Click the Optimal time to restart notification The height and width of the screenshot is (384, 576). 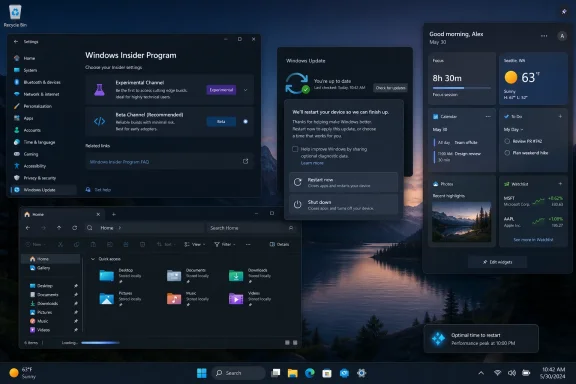click(x=481, y=339)
